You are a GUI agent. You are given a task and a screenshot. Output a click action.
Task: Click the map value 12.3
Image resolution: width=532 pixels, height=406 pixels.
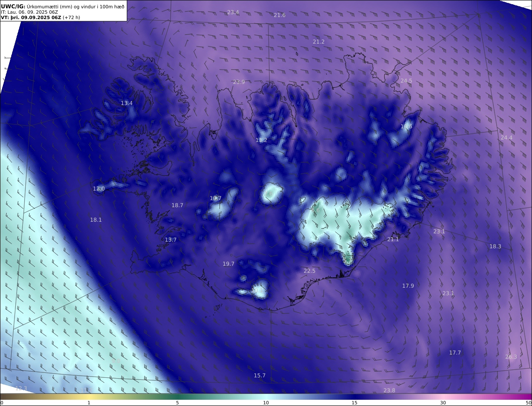[21, 389]
